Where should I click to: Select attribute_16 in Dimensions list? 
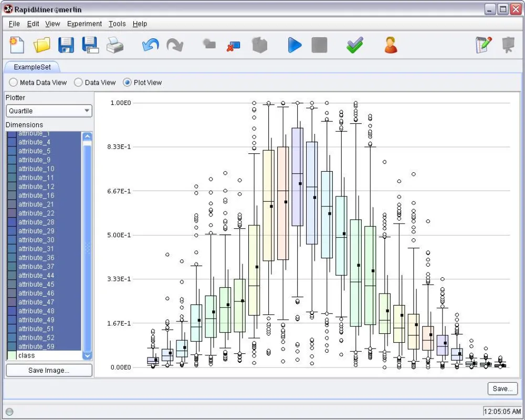pyautogui.click(x=44, y=195)
